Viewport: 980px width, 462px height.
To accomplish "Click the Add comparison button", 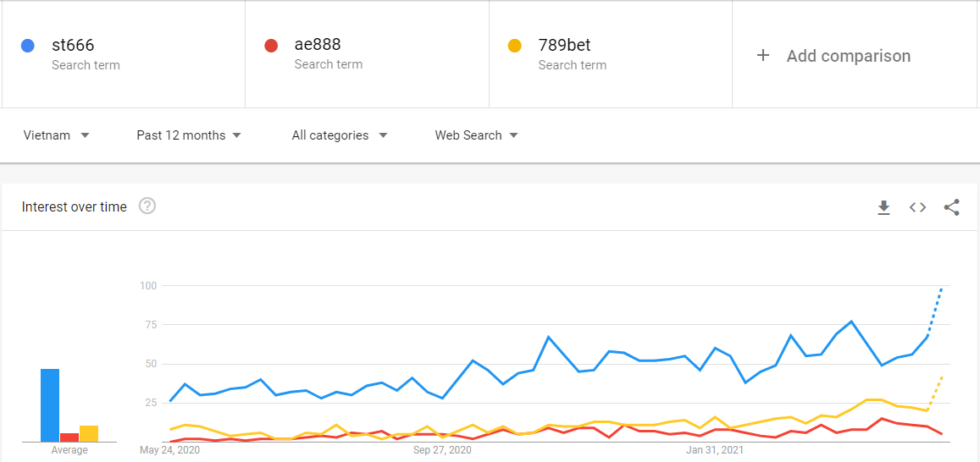I will point(848,56).
